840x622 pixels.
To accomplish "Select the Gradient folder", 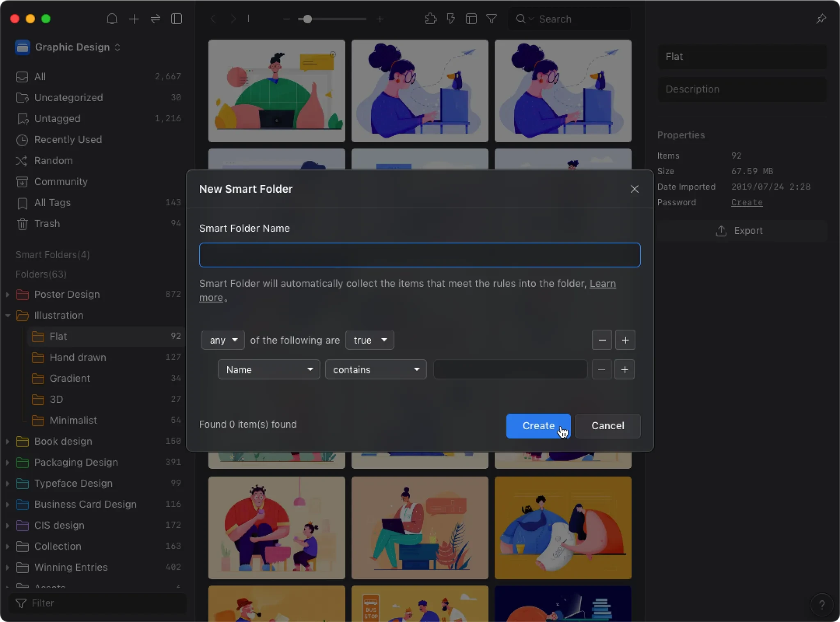I will click(106, 378).
